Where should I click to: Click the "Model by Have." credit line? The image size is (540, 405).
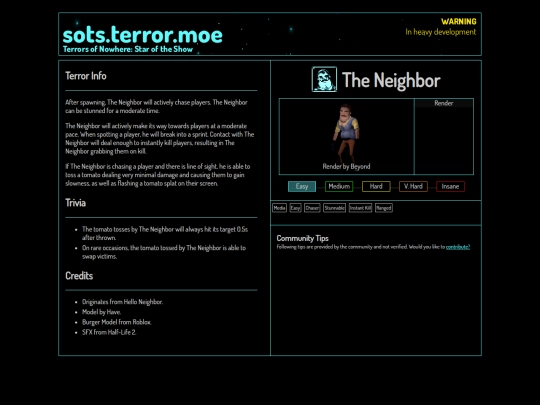click(x=102, y=312)
